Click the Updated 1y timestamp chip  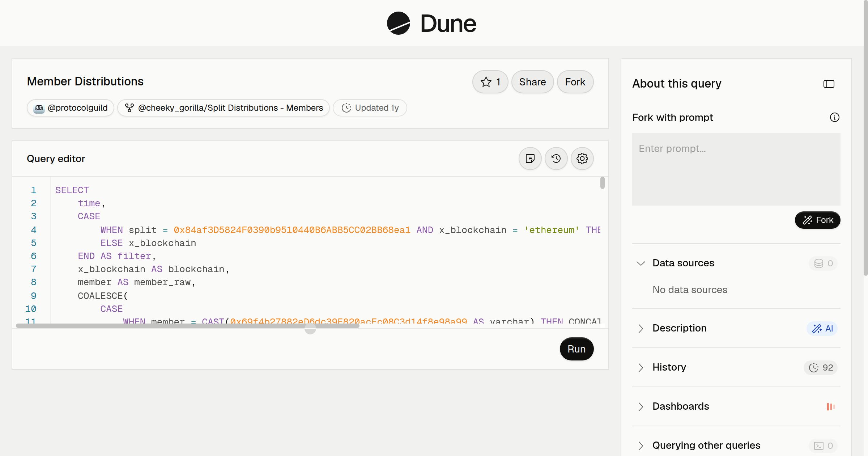click(x=370, y=108)
